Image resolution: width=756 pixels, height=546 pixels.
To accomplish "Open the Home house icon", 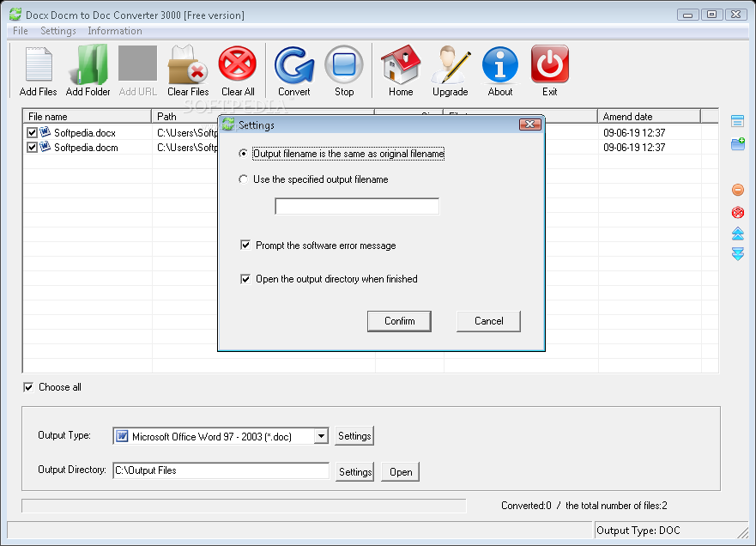I will tap(401, 64).
